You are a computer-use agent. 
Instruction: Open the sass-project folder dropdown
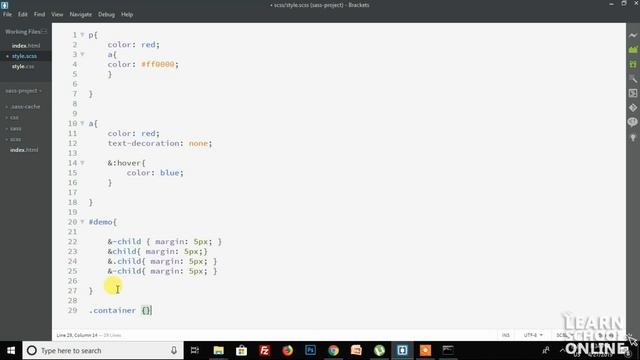pyautogui.click(x=23, y=91)
